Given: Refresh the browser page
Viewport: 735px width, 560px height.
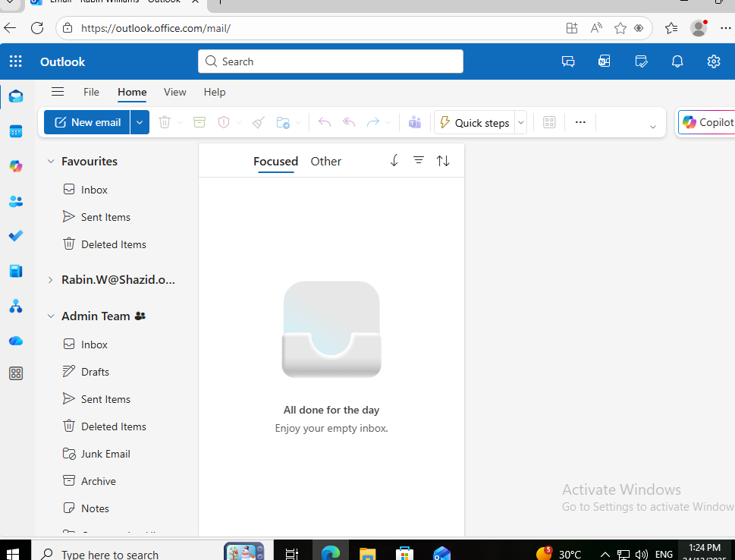Looking at the screenshot, I should (37, 28).
